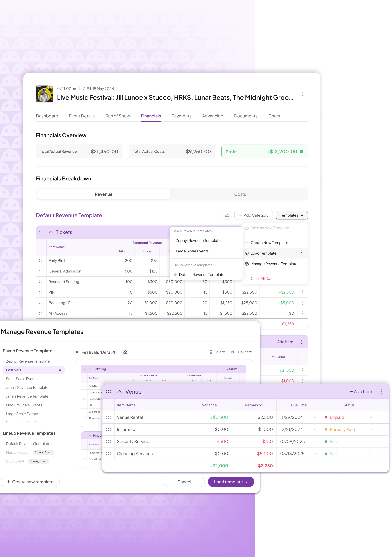
Task: Open the event's three-dot options menu
Action: 302,94
